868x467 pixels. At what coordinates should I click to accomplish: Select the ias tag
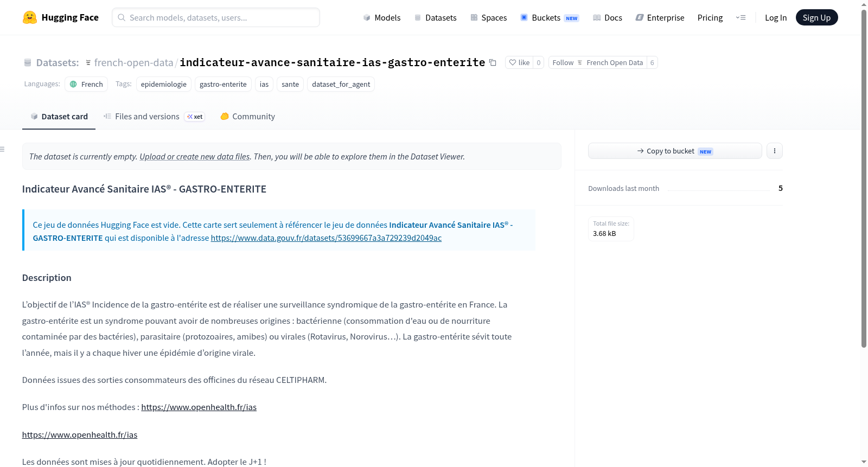[264, 84]
